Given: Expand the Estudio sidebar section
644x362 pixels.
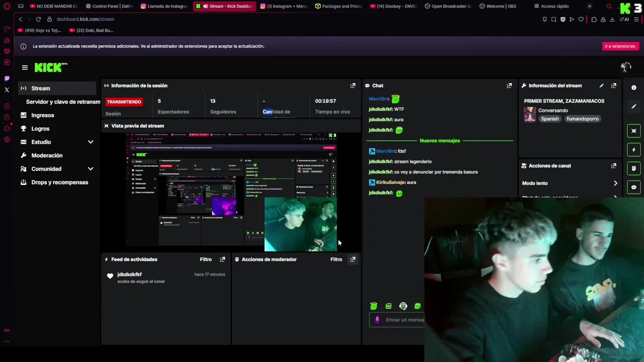Looking at the screenshot, I should click(91, 142).
